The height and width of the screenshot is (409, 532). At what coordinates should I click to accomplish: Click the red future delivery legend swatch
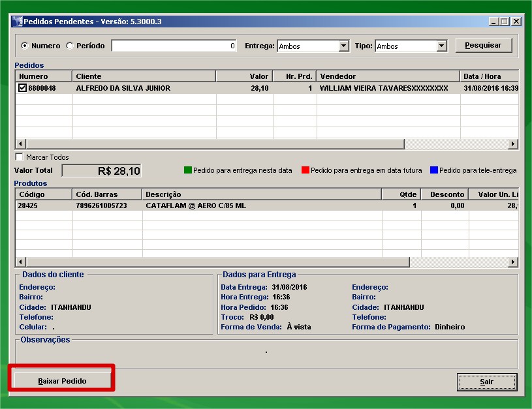click(x=305, y=170)
